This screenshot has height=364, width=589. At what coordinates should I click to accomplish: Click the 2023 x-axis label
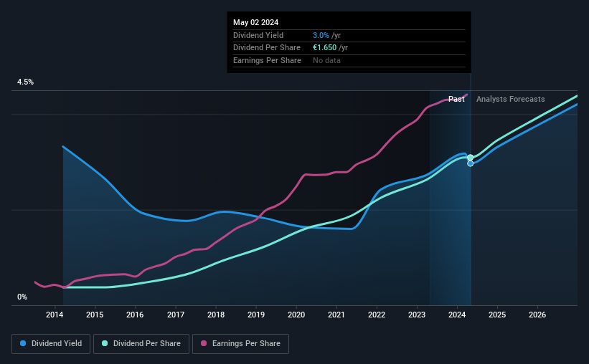417,315
